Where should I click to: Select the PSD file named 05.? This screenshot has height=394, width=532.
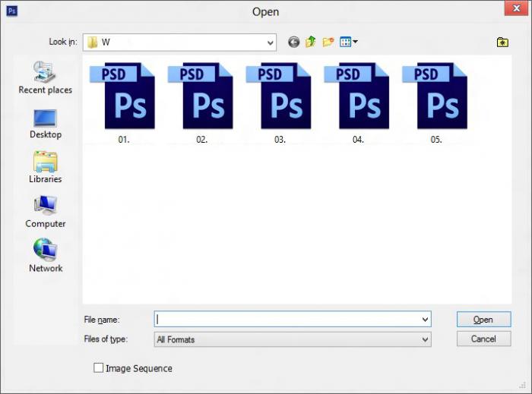[x=435, y=103]
